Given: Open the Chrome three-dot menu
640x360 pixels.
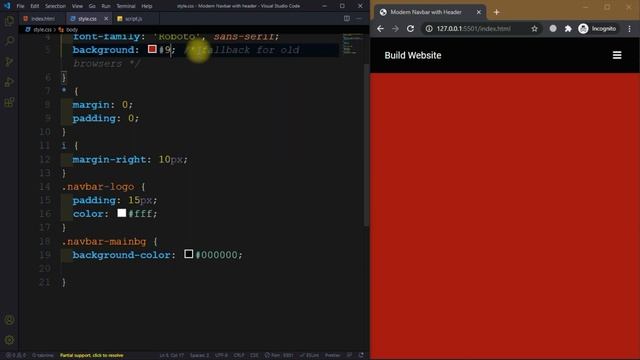Looking at the screenshot, I should coord(629,29).
